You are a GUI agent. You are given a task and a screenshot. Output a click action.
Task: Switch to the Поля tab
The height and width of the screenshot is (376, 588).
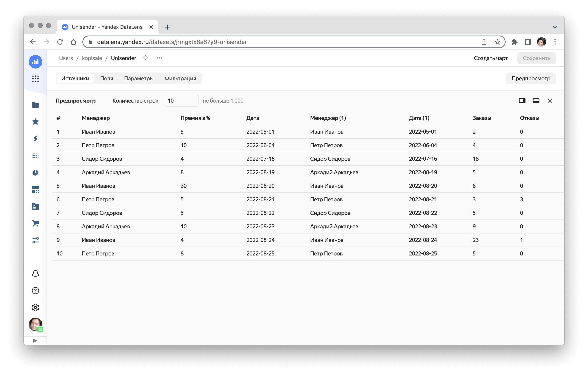pyautogui.click(x=106, y=78)
